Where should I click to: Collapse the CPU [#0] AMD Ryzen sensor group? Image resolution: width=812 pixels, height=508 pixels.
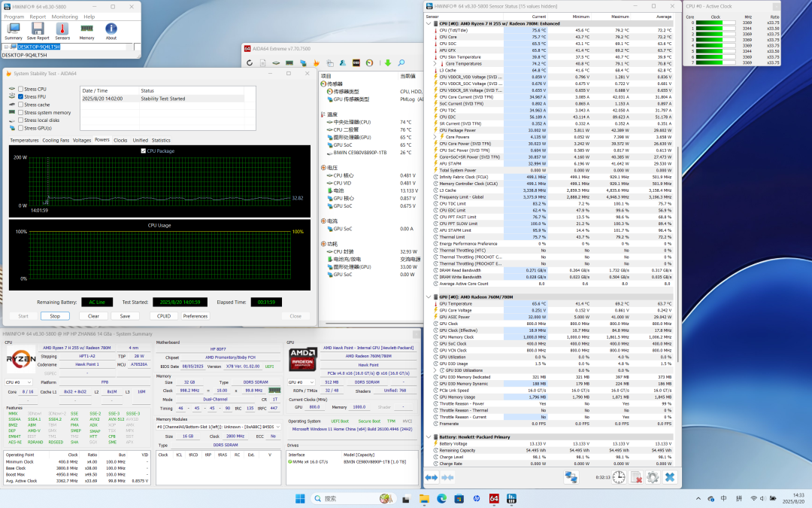[x=429, y=24]
